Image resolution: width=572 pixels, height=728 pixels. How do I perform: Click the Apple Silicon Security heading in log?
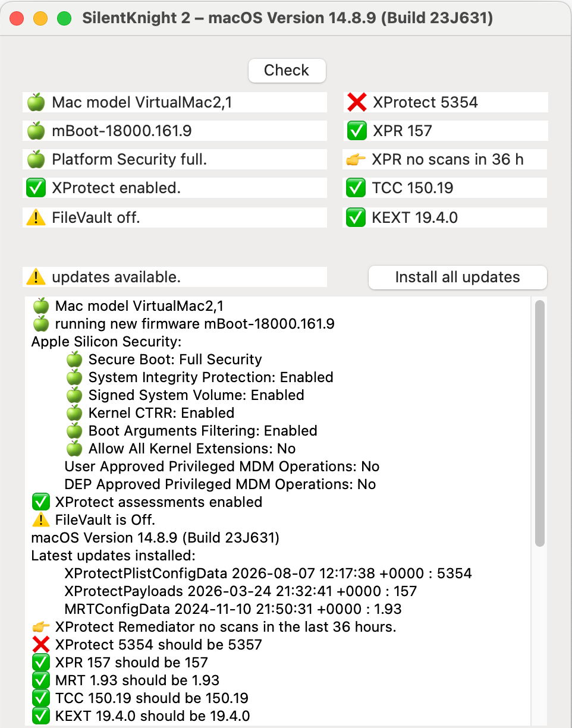(x=106, y=342)
